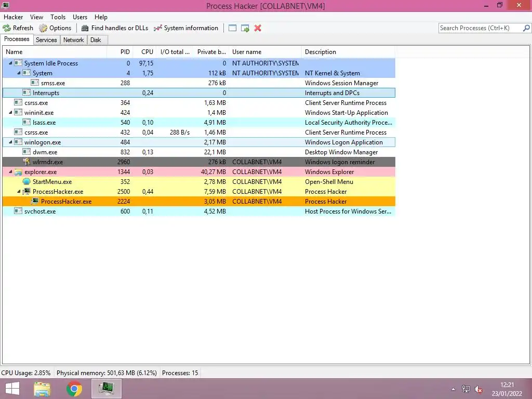Collapse the explorer.exe tree node
This screenshot has width=532, height=399.
(x=10, y=171)
